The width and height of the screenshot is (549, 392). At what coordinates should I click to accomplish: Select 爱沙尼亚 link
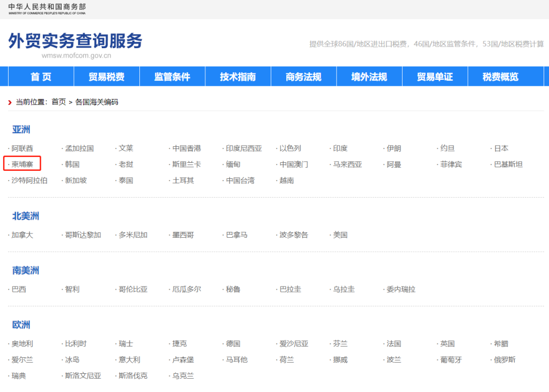[x=294, y=344]
